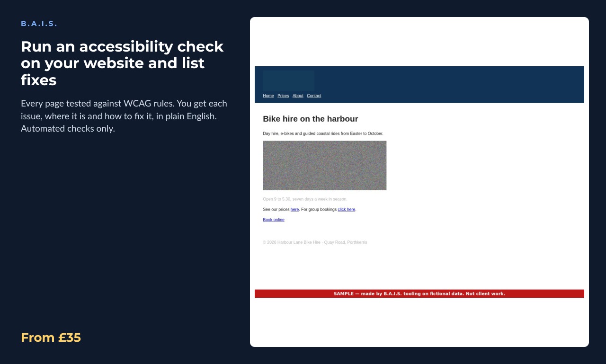Viewport: 606px width, 364px height.
Task: Click the 'here' prices link
Action: tap(294, 209)
